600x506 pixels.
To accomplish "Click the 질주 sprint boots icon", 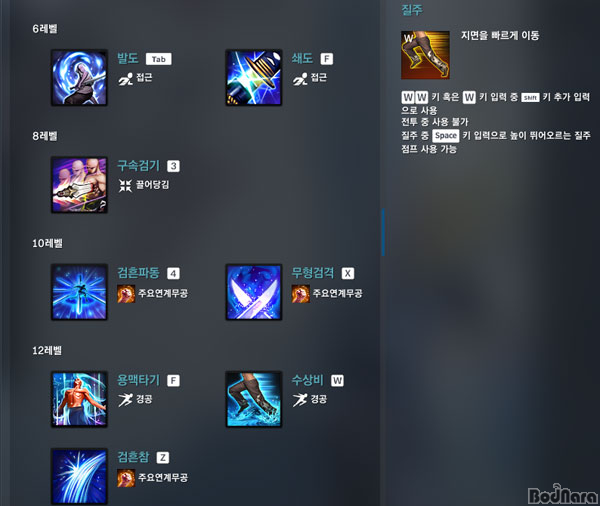I will coord(425,55).
